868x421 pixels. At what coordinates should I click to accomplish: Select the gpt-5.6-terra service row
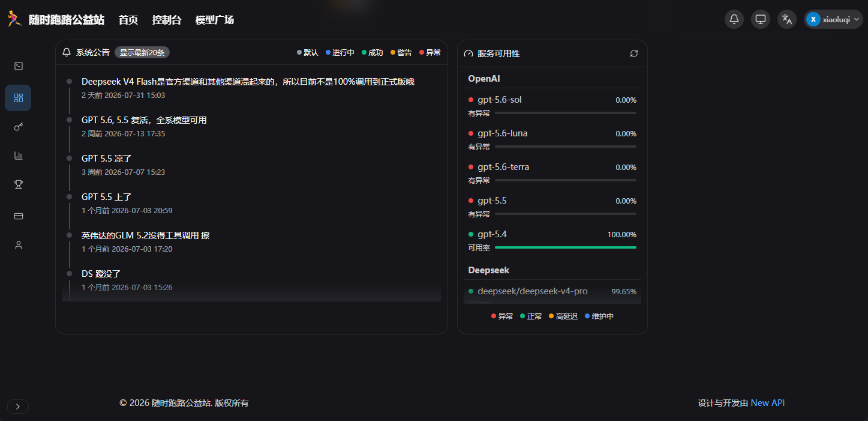[552, 173]
